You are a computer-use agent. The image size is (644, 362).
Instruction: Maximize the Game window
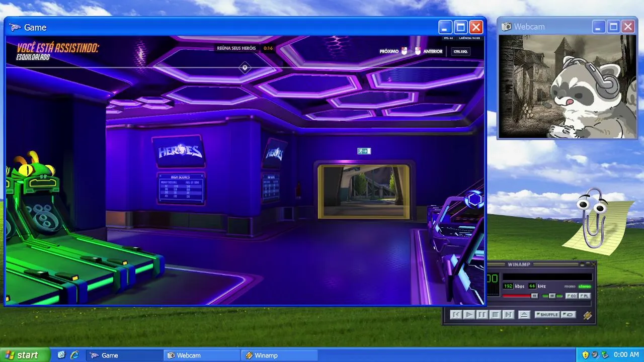tap(460, 27)
